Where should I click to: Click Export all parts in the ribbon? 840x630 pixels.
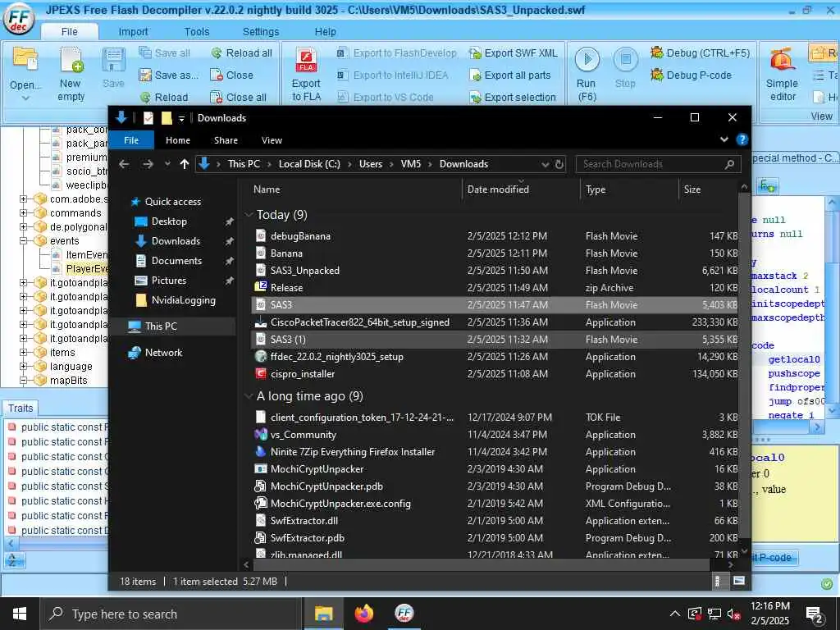point(510,75)
